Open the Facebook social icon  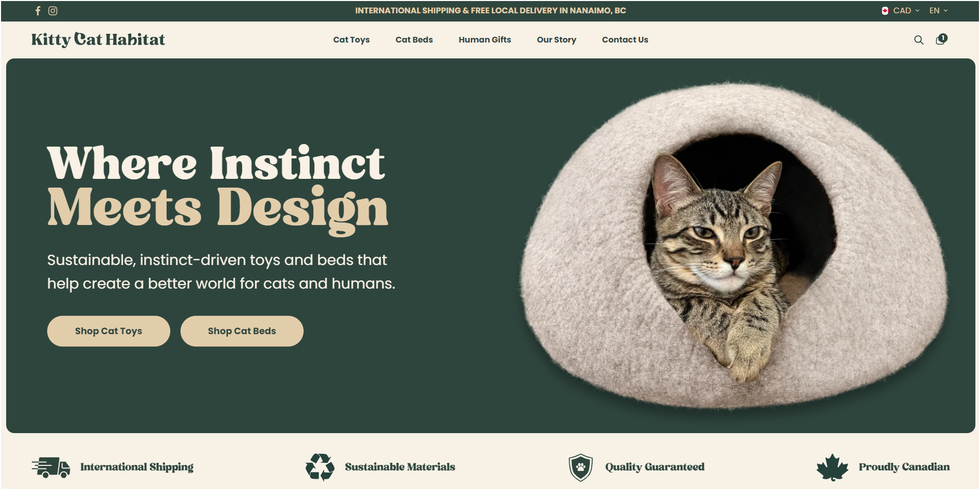click(38, 11)
